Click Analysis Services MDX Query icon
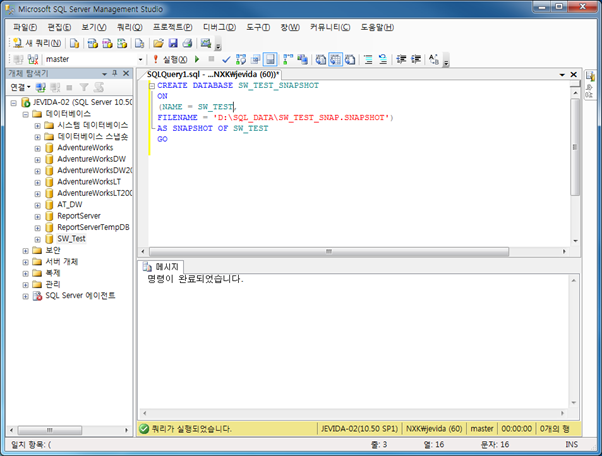This screenshot has height=456, width=602. (93, 43)
